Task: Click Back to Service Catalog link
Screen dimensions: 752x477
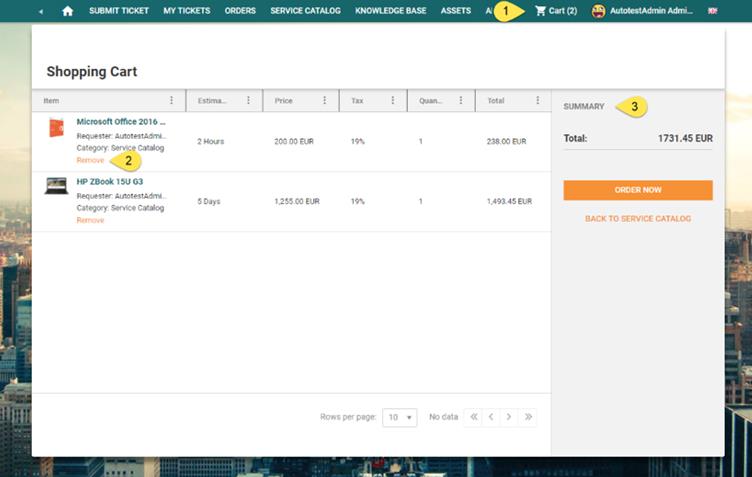Action: (637, 218)
